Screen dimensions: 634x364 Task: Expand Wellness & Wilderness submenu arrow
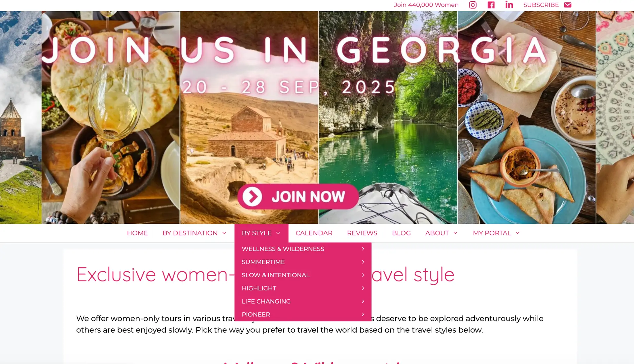tap(363, 249)
